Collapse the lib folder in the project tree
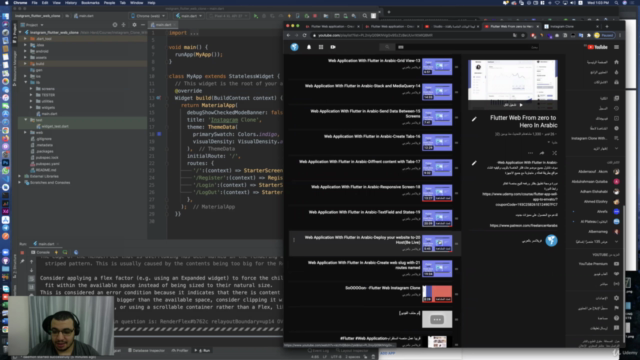Viewport: 640px width, 360px height. coord(26,82)
